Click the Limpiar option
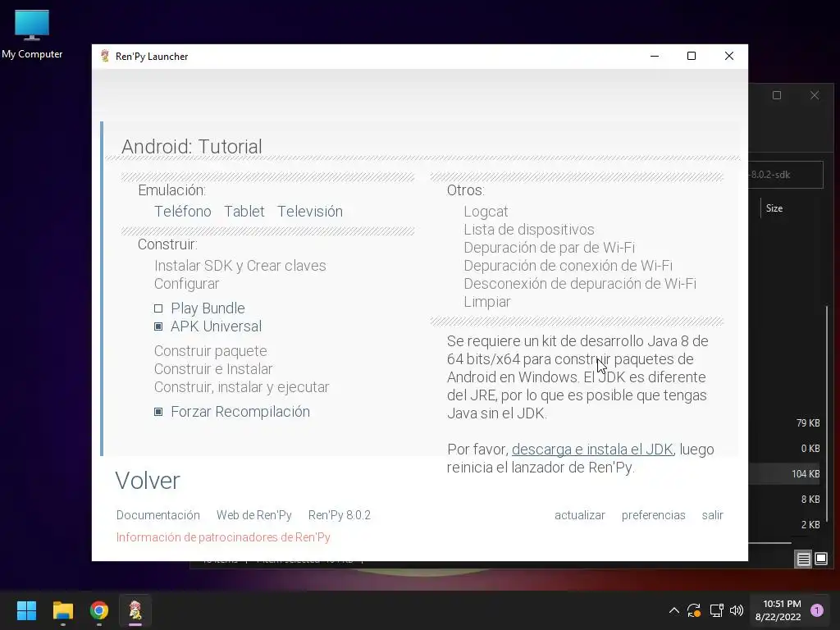The image size is (840, 630). point(487,302)
